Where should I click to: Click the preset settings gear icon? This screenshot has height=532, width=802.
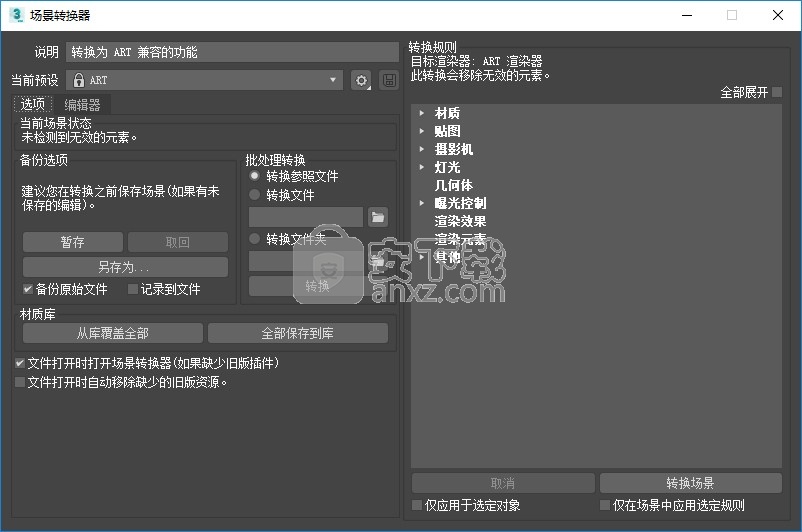(361, 80)
